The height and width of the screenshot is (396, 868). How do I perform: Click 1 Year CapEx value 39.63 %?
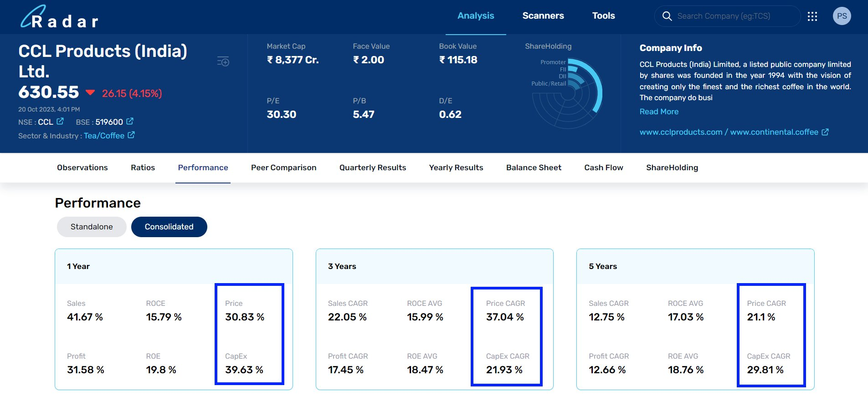coord(244,370)
